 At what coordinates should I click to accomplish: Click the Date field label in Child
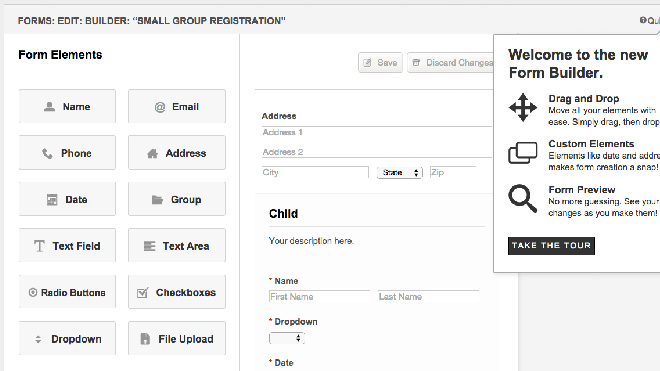[284, 363]
